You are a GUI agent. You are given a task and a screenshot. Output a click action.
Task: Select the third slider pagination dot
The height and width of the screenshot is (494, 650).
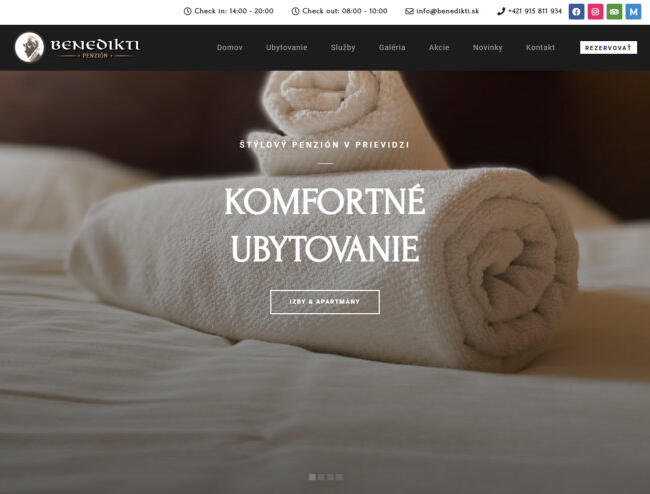(330, 477)
